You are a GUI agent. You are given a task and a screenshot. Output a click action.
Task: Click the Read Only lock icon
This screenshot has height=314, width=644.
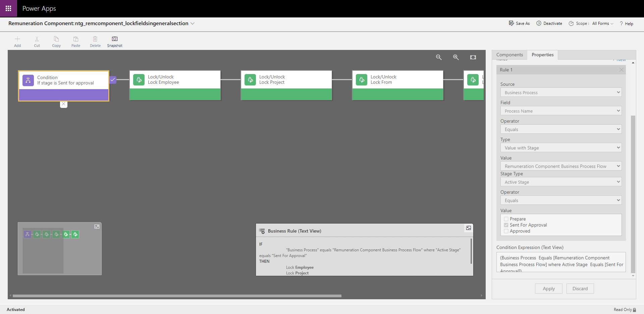(x=634, y=310)
